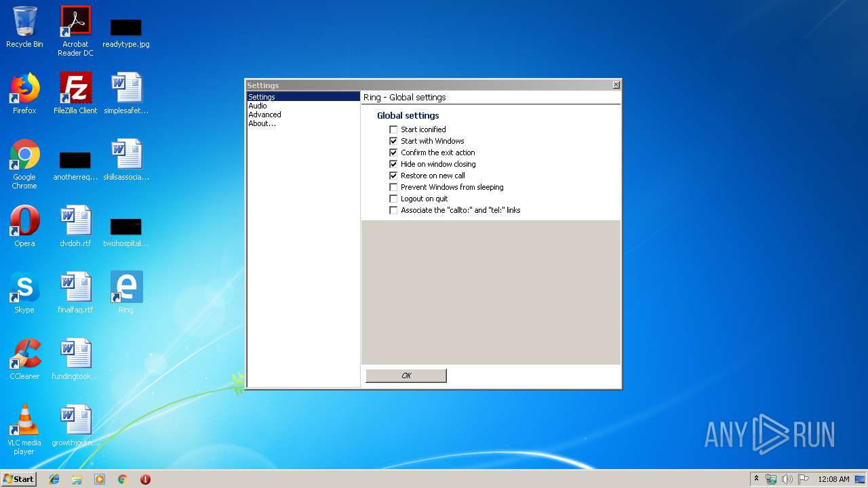
Task: Launch VLC media player shortcut
Action: pos(24,430)
